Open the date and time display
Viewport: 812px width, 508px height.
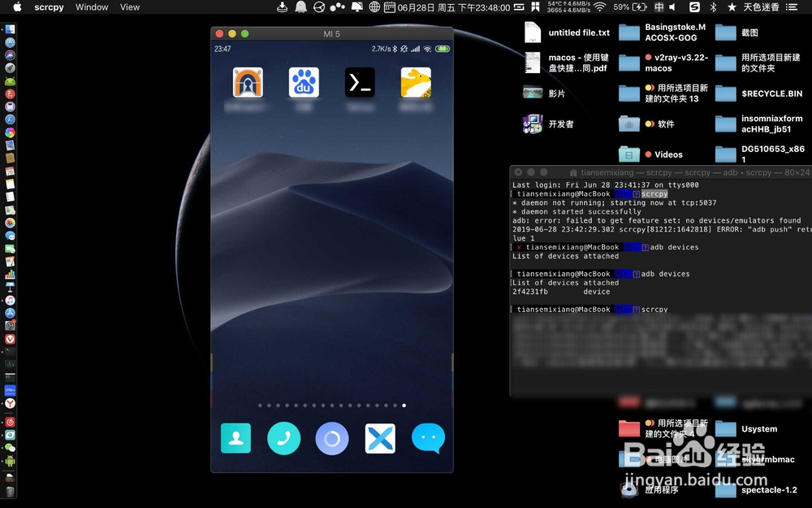pos(454,7)
